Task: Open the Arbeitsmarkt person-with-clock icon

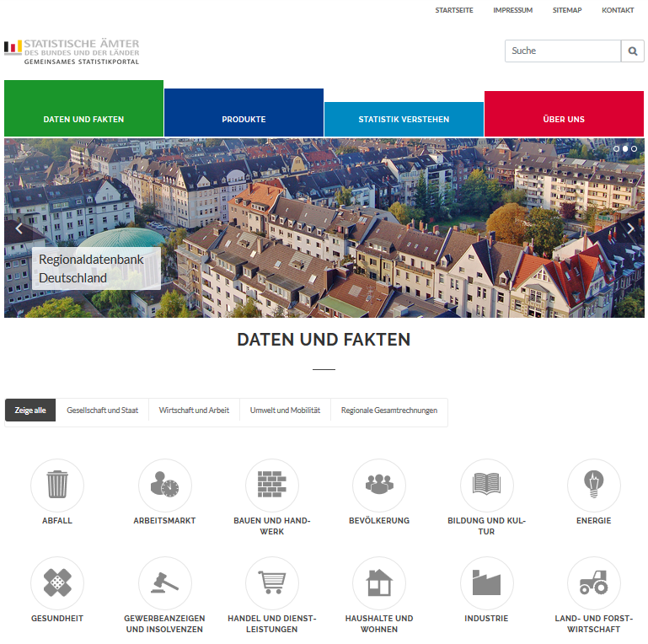Action: [x=164, y=486]
